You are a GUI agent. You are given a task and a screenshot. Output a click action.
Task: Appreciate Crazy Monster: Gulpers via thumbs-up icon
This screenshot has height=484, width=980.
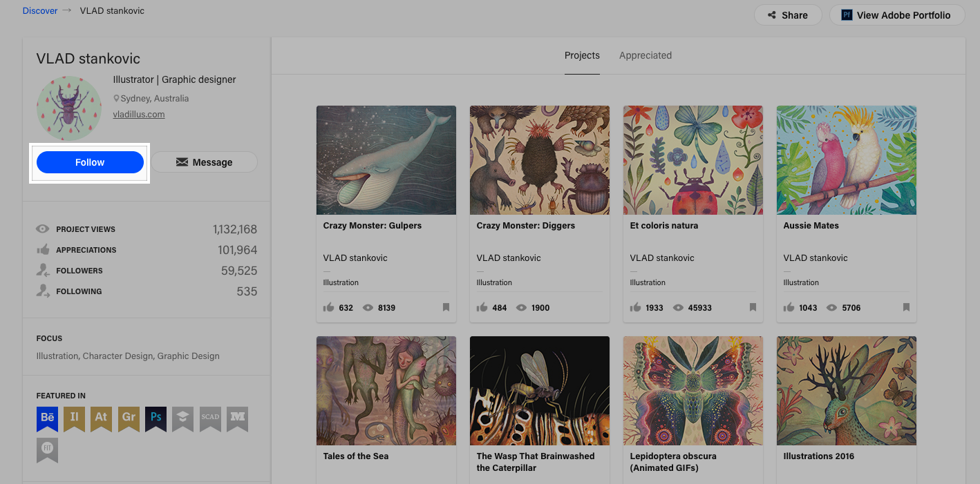(x=328, y=307)
